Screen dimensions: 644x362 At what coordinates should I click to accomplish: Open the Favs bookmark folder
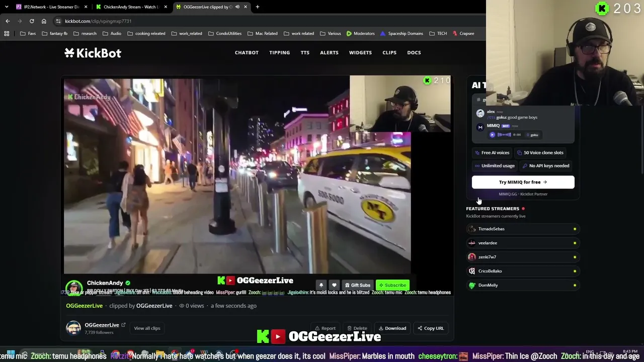(28, 34)
